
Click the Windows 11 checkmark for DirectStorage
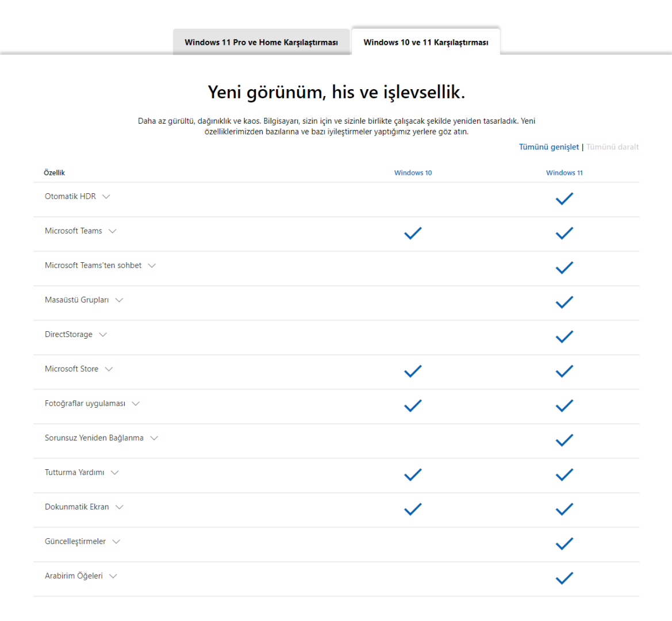click(x=565, y=337)
